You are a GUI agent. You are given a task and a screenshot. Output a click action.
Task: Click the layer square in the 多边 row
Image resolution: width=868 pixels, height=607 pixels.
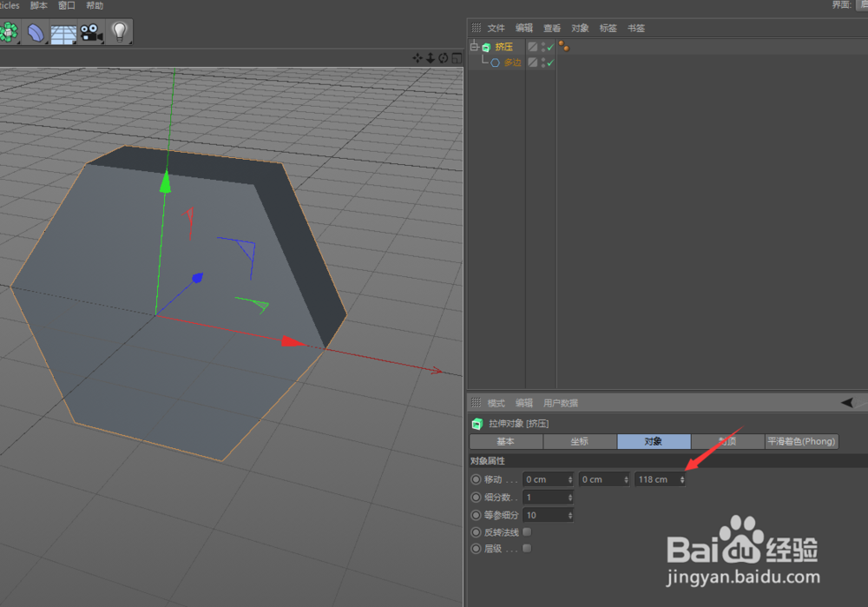[x=533, y=63]
